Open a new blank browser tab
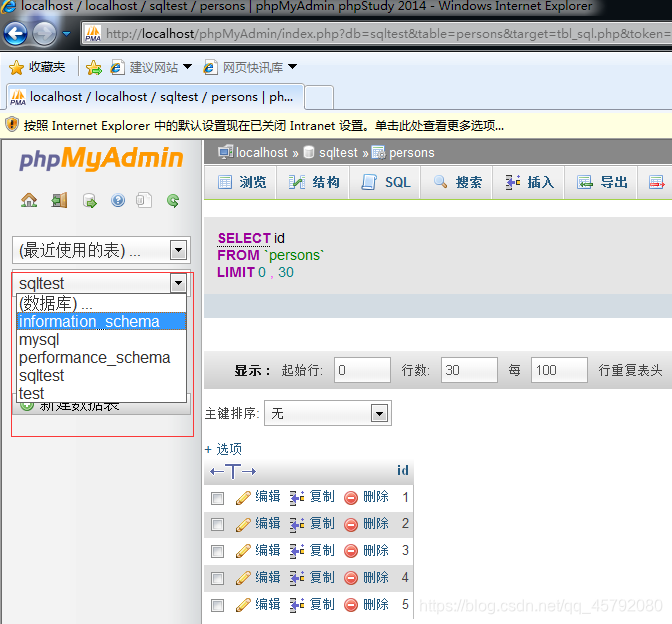 (x=318, y=97)
